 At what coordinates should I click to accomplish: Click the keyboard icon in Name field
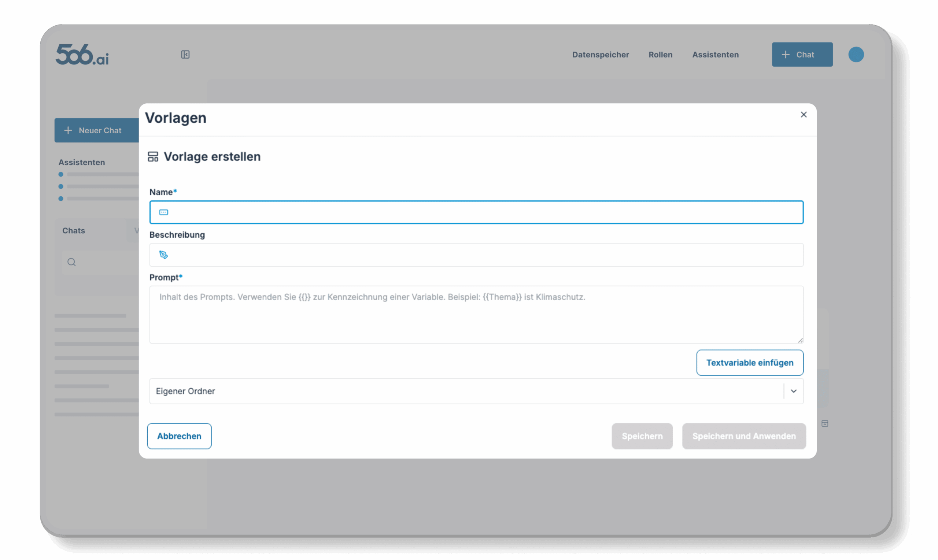point(163,212)
